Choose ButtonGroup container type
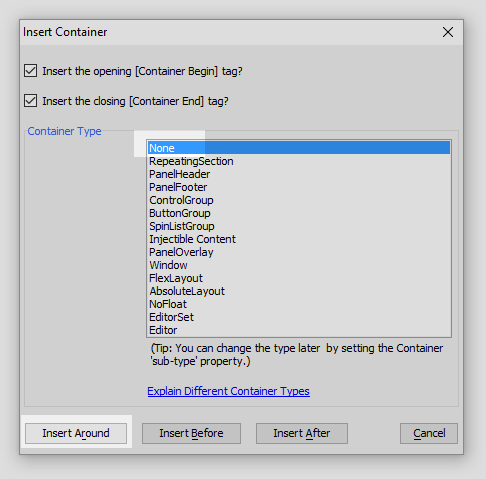The width and height of the screenshot is (486, 479). coord(299,213)
